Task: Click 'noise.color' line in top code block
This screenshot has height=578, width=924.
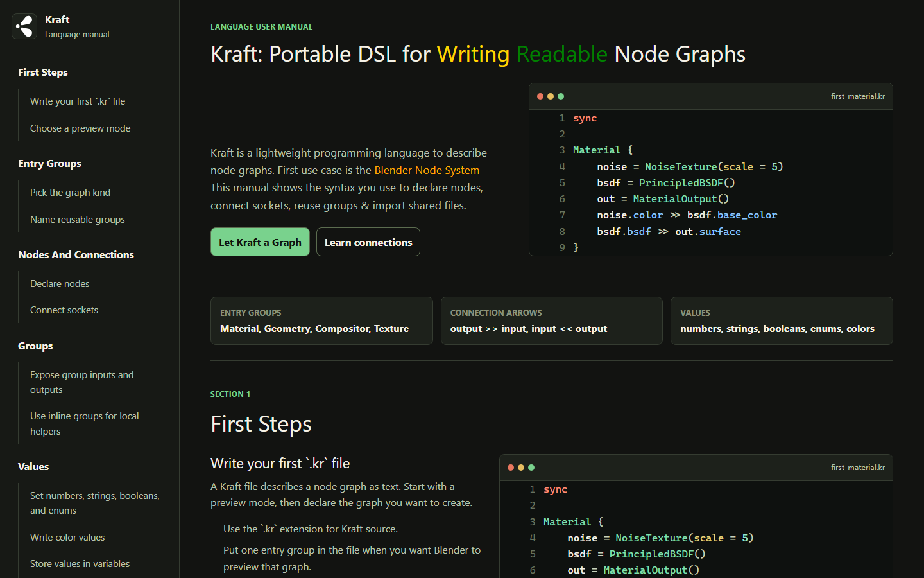Action: click(x=687, y=215)
